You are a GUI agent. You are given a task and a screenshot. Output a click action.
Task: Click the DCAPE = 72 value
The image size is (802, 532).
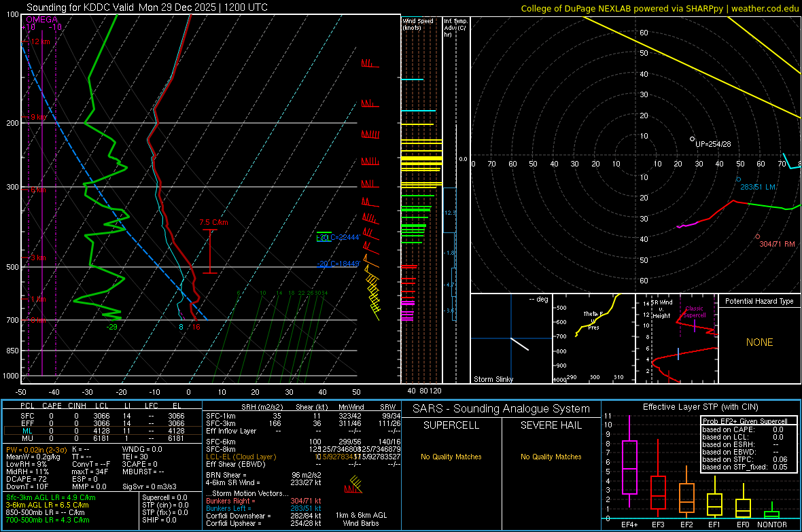click(x=26, y=479)
